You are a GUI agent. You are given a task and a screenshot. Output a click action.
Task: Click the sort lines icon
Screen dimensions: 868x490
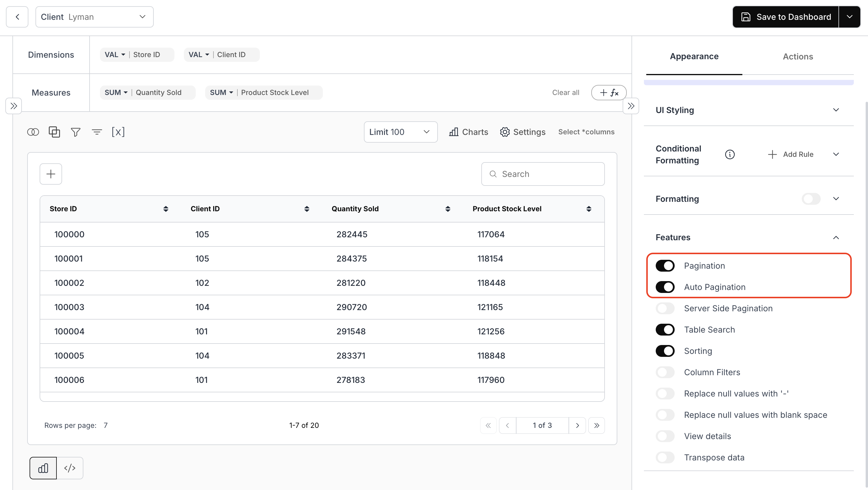pyautogui.click(x=97, y=132)
